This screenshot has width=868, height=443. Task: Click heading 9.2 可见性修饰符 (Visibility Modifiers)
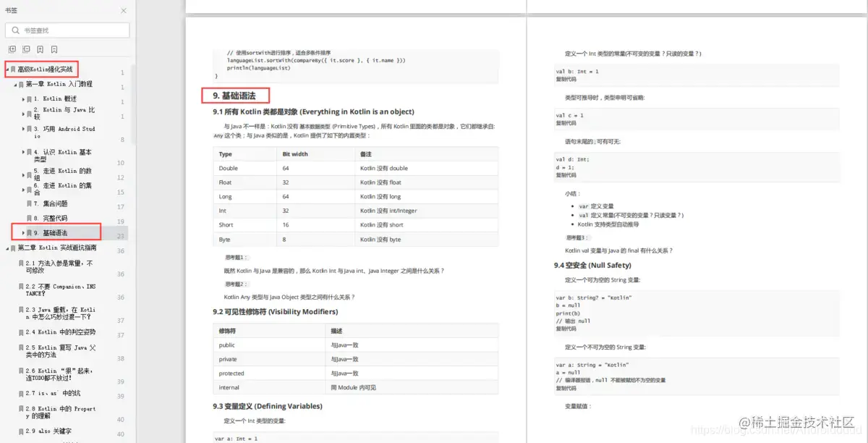click(x=276, y=312)
